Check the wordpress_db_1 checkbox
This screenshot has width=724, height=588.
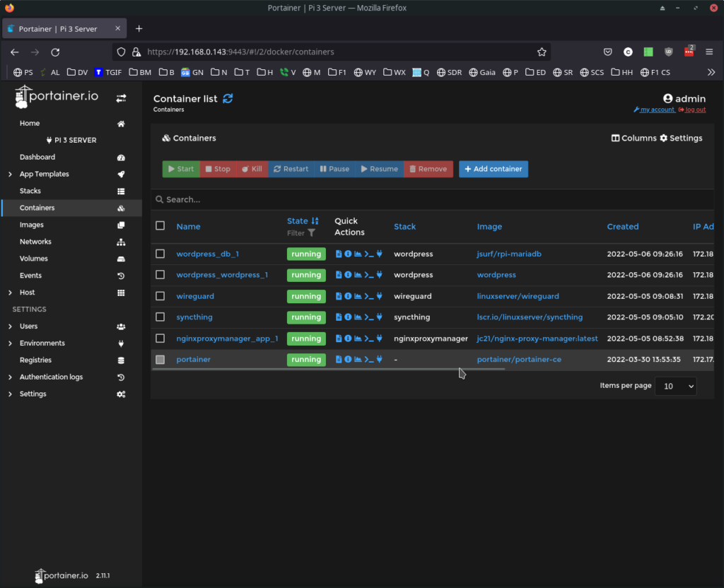pyautogui.click(x=160, y=254)
